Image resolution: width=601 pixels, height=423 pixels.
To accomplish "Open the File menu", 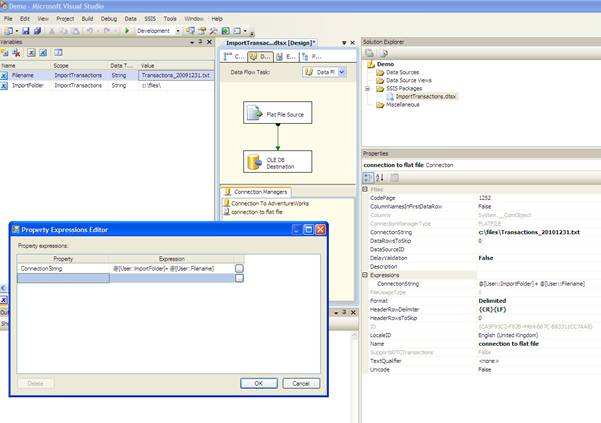I will coord(8,18).
